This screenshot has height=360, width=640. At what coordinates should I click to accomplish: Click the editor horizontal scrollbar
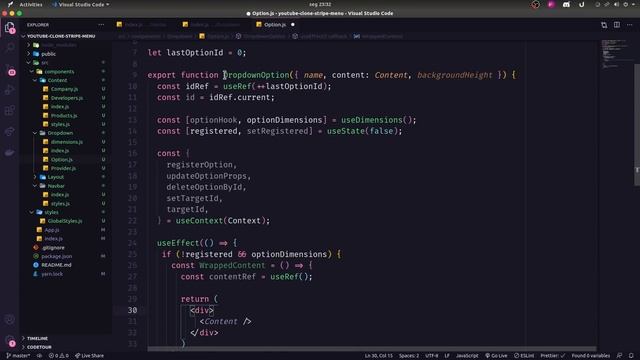coord(371,349)
